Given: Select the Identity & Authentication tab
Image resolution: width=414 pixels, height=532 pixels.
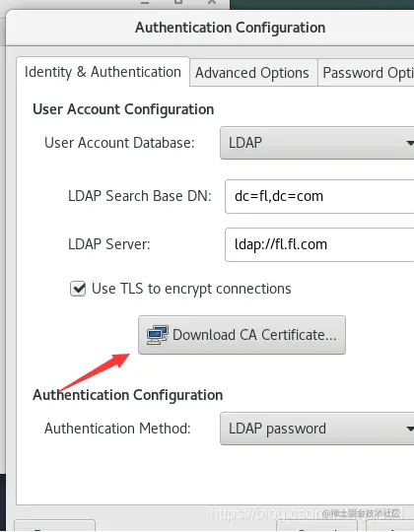Looking at the screenshot, I should click(103, 72).
